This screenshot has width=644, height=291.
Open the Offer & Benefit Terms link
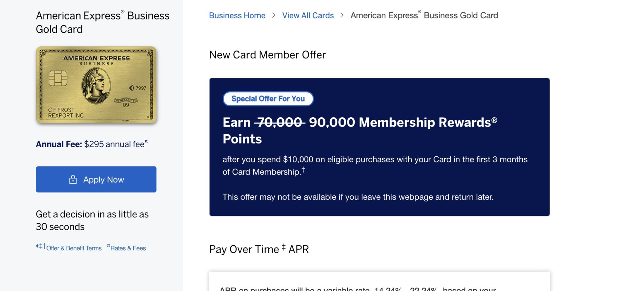click(x=73, y=248)
